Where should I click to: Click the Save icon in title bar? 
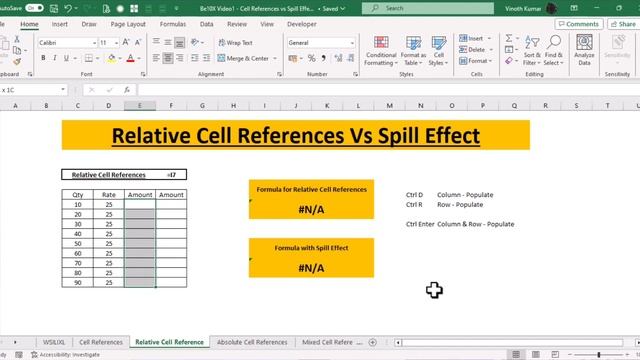(x=53, y=8)
